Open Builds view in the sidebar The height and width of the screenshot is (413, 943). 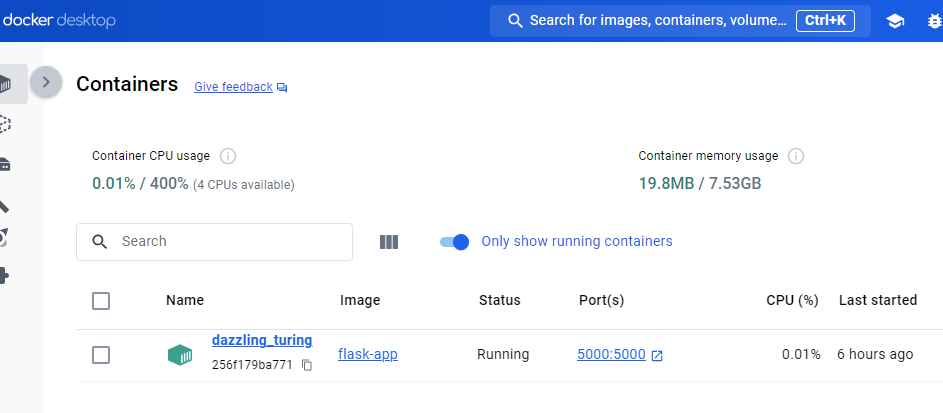[4, 205]
